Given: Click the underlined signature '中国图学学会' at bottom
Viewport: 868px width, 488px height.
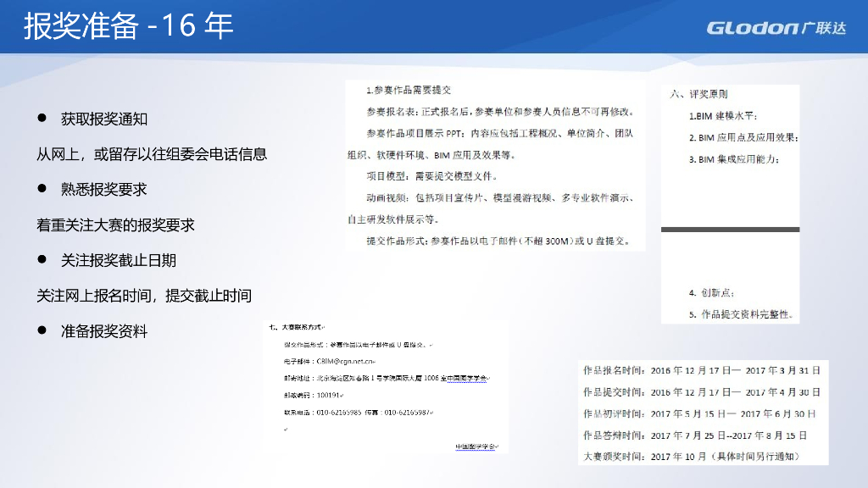Looking at the screenshot, I should [x=476, y=447].
